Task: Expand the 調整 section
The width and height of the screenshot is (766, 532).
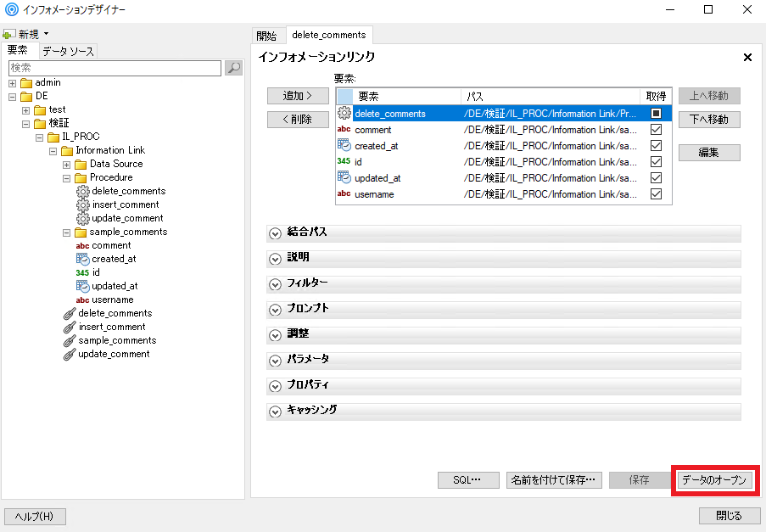Action: point(275,335)
